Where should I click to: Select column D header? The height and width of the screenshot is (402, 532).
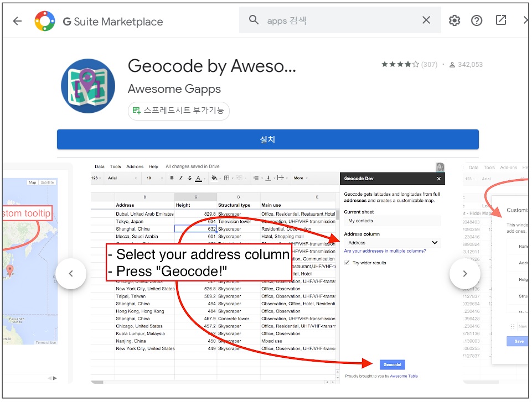click(239, 197)
